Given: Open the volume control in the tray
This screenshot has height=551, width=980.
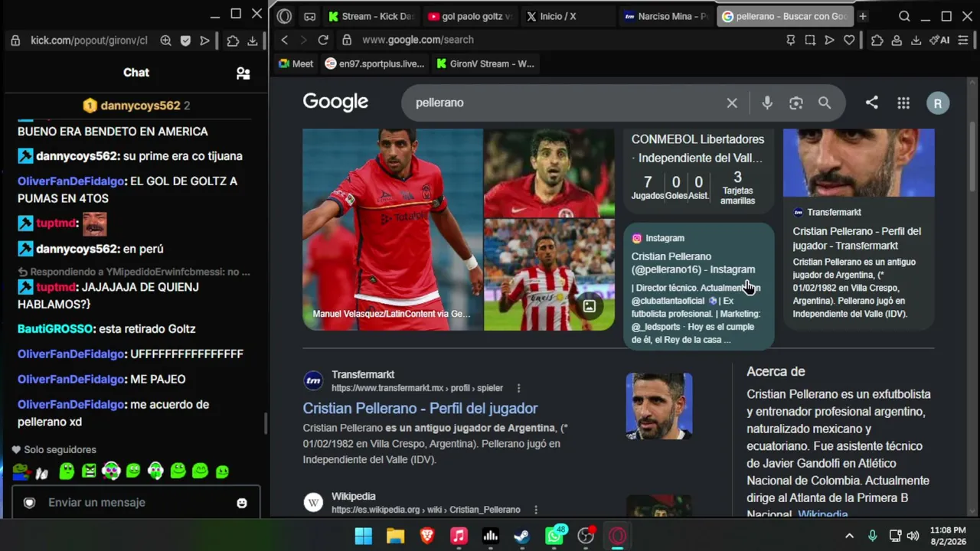Looking at the screenshot, I should (913, 536).
